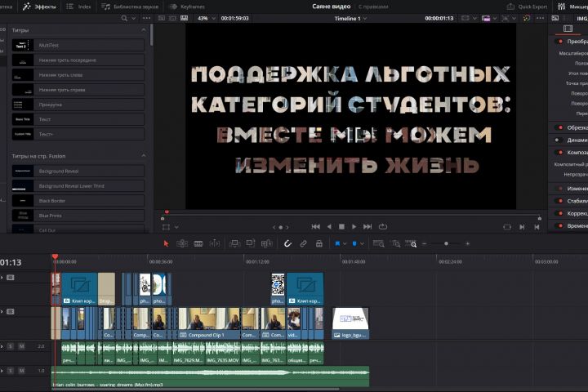Play the timeline forward

[354, 226]
